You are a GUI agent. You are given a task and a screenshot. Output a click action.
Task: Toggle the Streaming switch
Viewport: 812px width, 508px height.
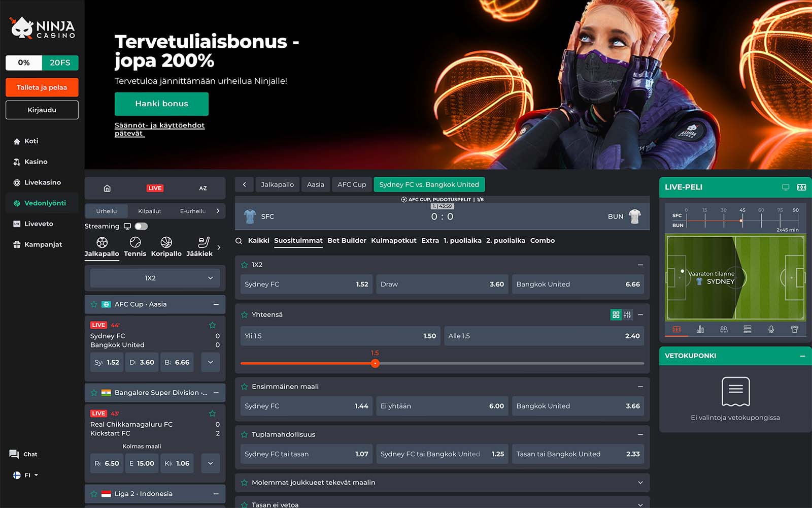click(x=141, y=226)
